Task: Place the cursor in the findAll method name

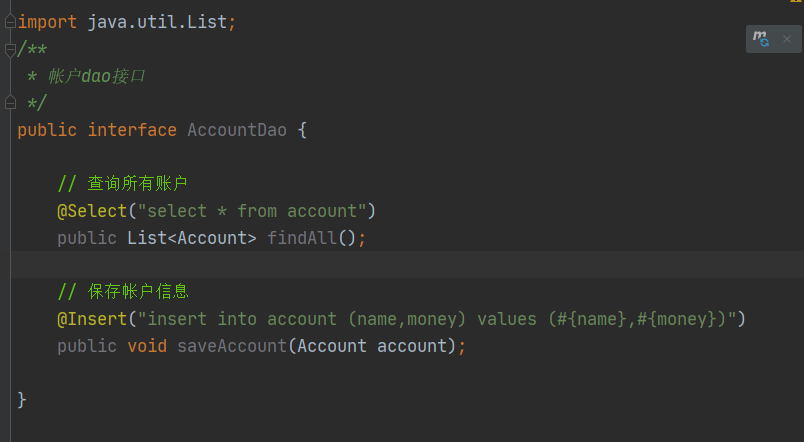Action: click(x=303, y=238)
